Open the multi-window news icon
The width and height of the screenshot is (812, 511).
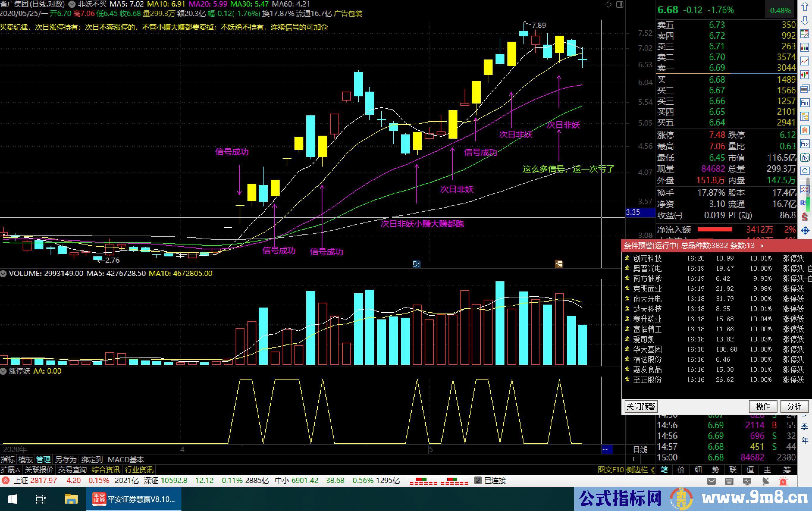[805, 89]
